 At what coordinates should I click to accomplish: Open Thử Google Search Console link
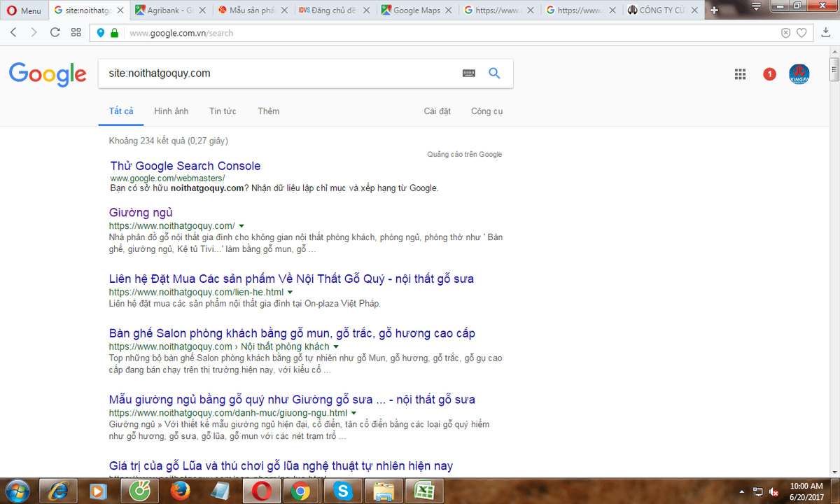tap(185, 166)
